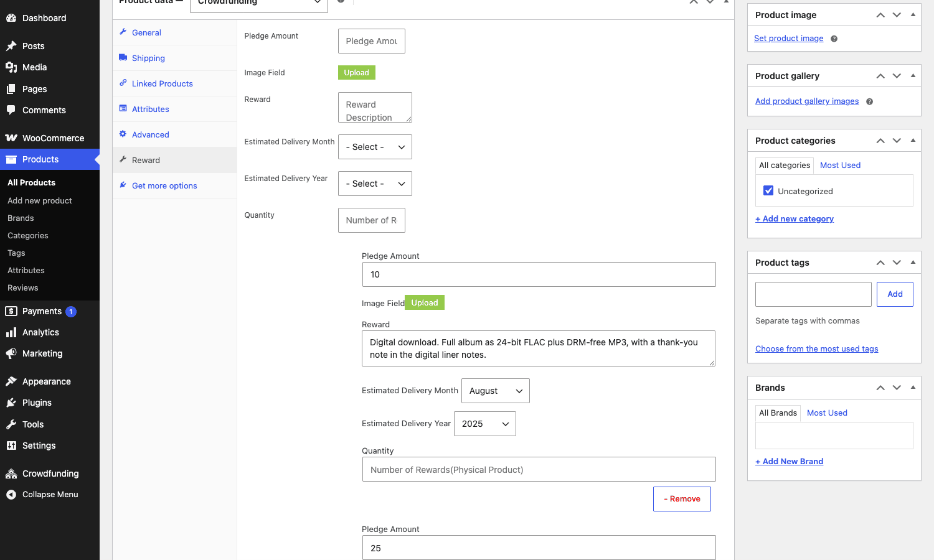Move Product image panel down
Image resolution: width=934 pixels, height=560 pixels.
click(x=897, y=15)
